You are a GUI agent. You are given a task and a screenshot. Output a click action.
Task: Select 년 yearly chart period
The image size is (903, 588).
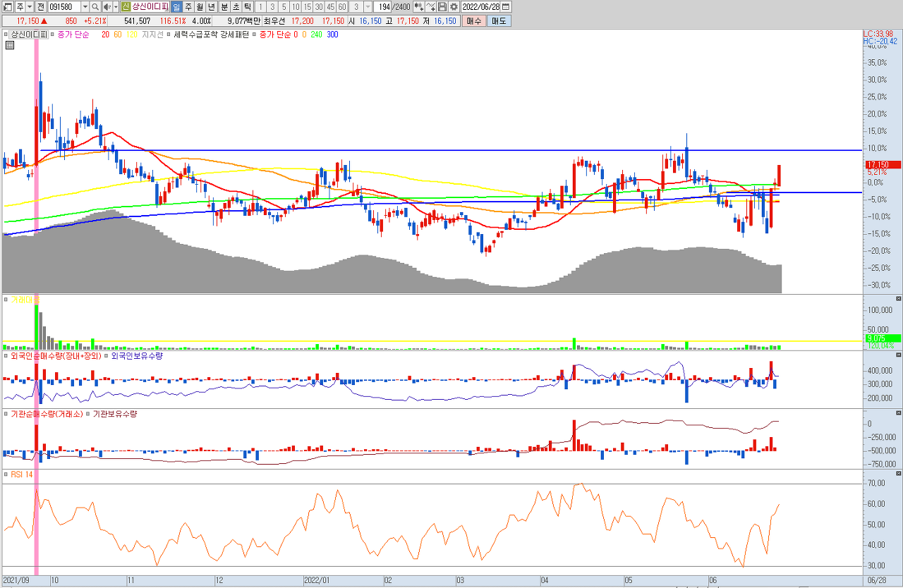pyautogui.click(x=211, y=7)
